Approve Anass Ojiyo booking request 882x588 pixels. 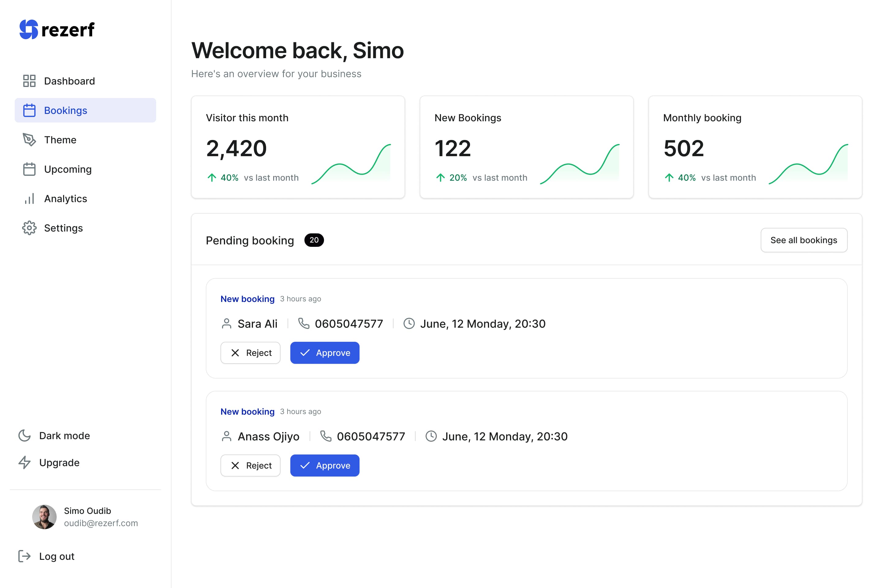click(x=325, y=465)
